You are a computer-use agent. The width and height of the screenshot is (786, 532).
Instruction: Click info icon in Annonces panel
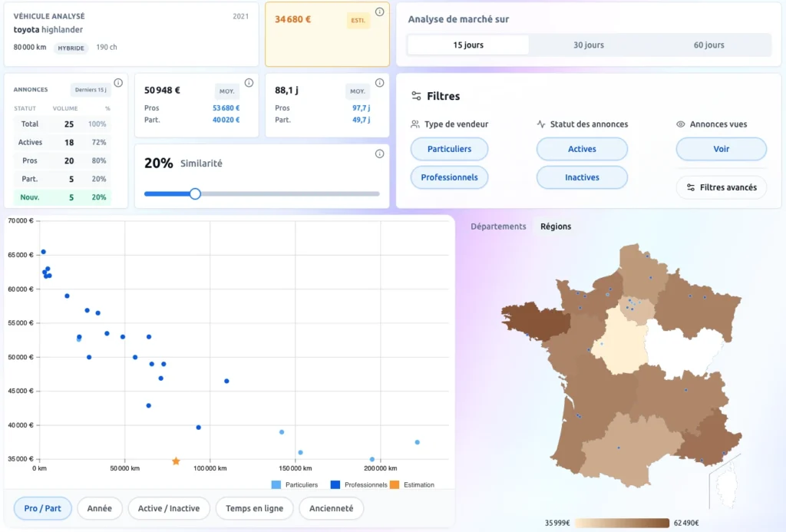click(x=118, y=83)
